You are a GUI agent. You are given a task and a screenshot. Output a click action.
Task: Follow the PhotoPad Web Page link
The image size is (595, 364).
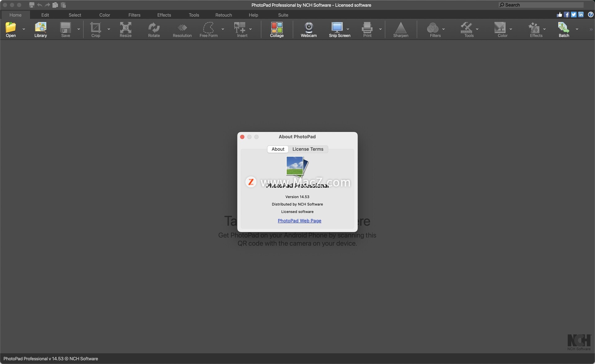click(299, 221)
